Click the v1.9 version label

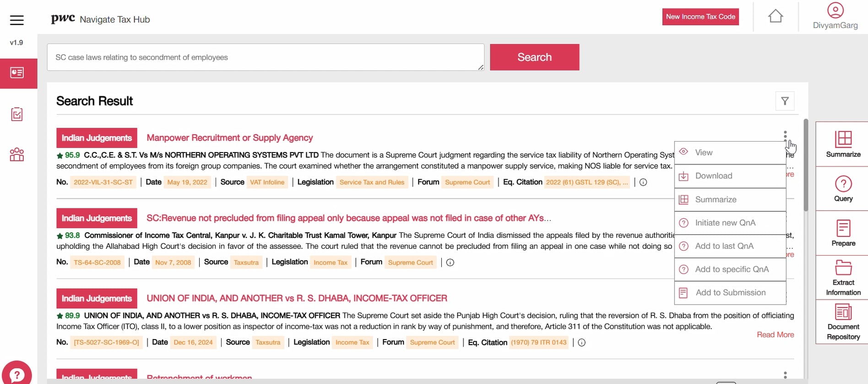click(16, 43)
